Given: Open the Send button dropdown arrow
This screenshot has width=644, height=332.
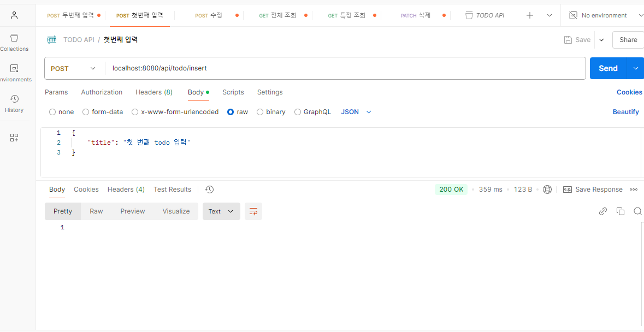Looking at the screenshot, I should 635,69.
